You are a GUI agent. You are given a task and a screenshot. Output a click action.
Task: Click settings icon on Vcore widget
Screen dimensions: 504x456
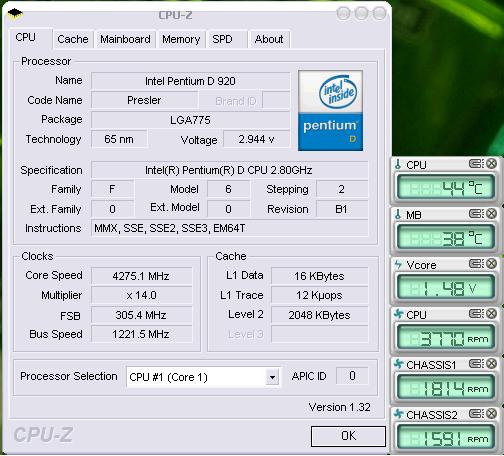click(x=477, y=264)
